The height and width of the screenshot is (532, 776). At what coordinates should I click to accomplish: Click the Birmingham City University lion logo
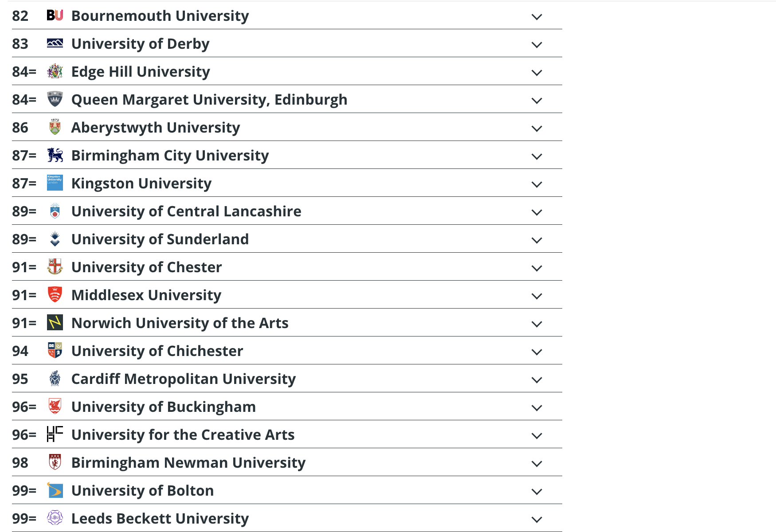[x=55, y=155]
